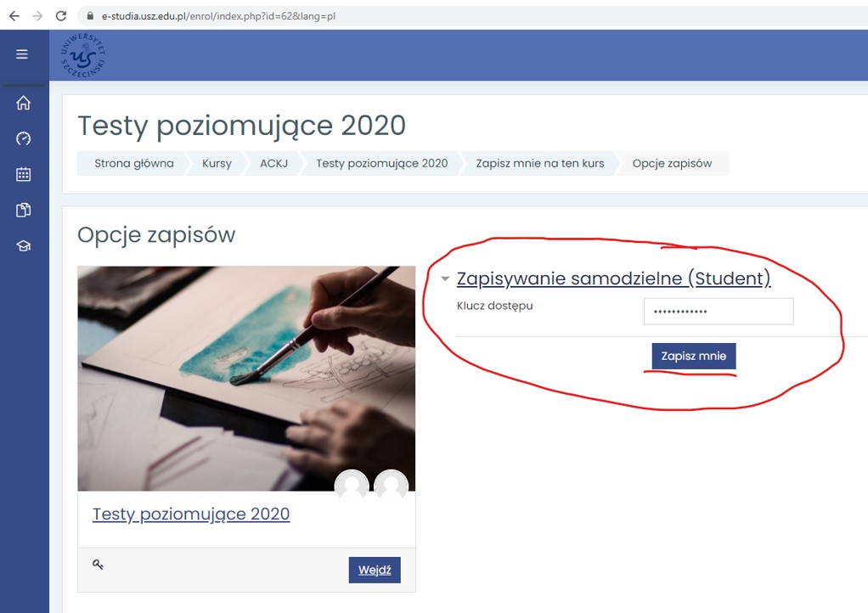This screenshot has width=868, height=613.
Task: Open the graduation cap courses icon
Action: pos(23,245)
